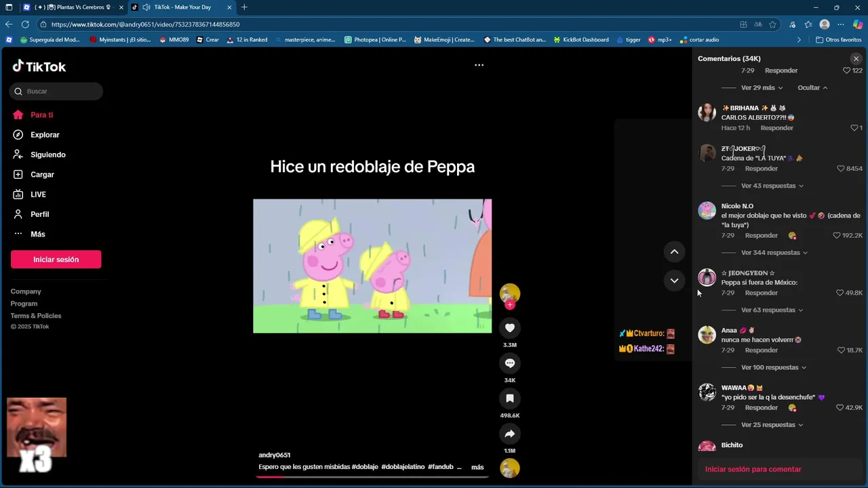Go back in browser
The width and height of the screenshot is (868, 488).
point(9,24)
